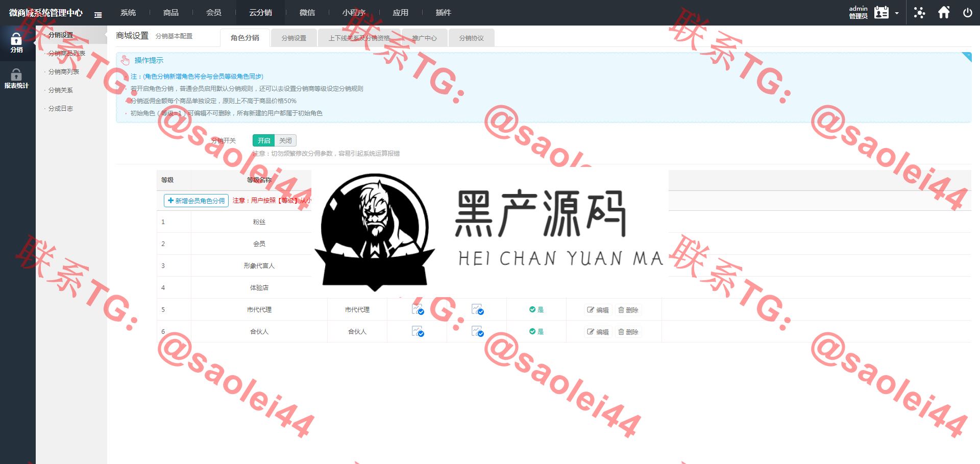Open the 插件 top menu
Screen dimensions: 980x464
444,13
